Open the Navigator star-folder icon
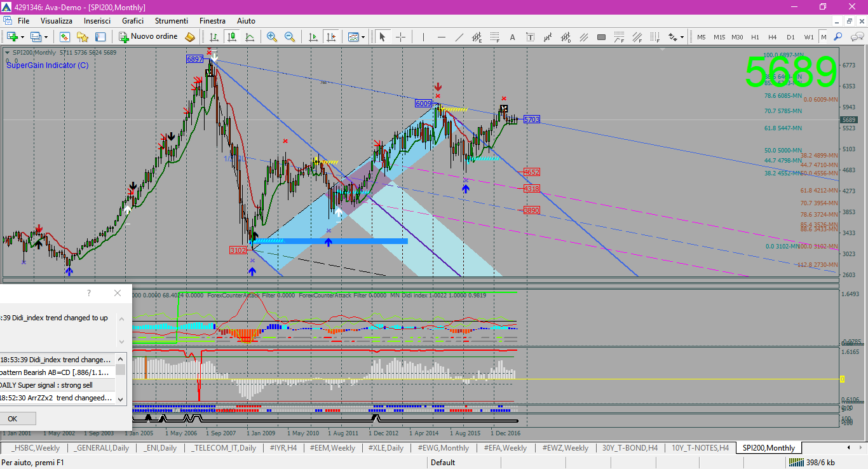 [83, 37]
